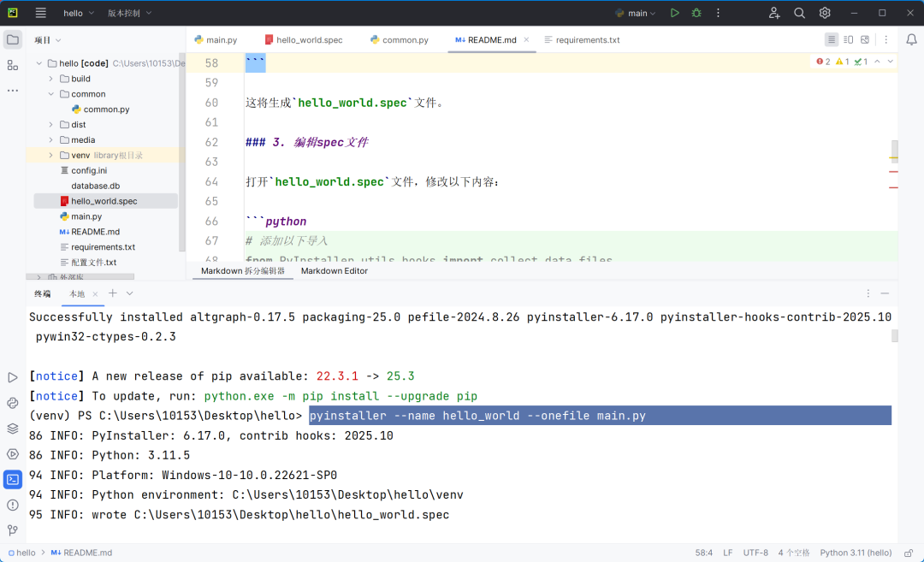This screenshot has height=562, width=924.
Task: Select the Markdown Editor tab
Action: 335,270
